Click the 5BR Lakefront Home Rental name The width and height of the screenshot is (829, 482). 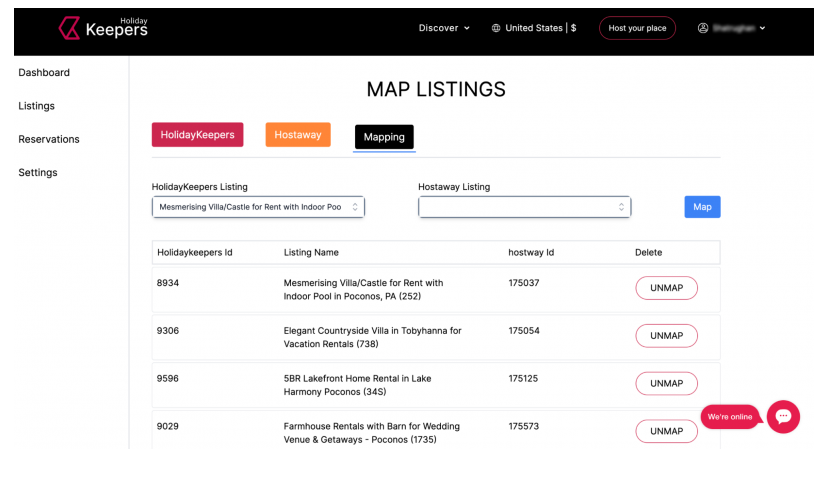click(357, 385)
